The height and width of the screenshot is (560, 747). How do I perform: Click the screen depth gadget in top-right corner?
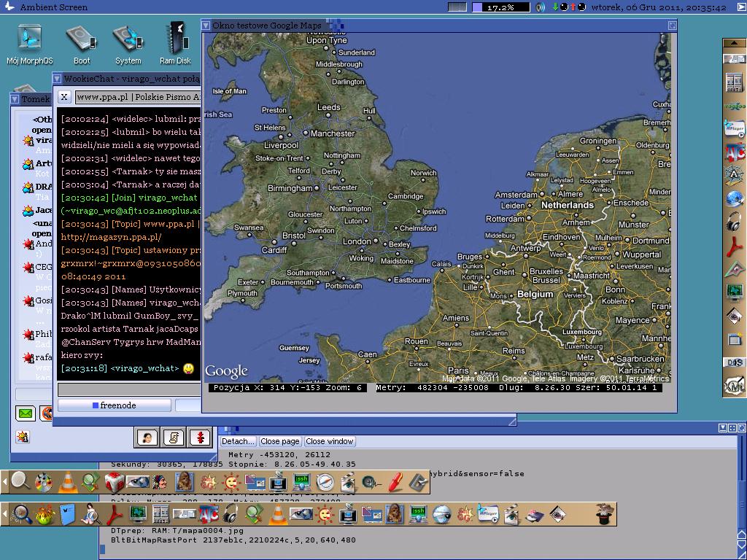pyautogui.click(x=741, y=7)
